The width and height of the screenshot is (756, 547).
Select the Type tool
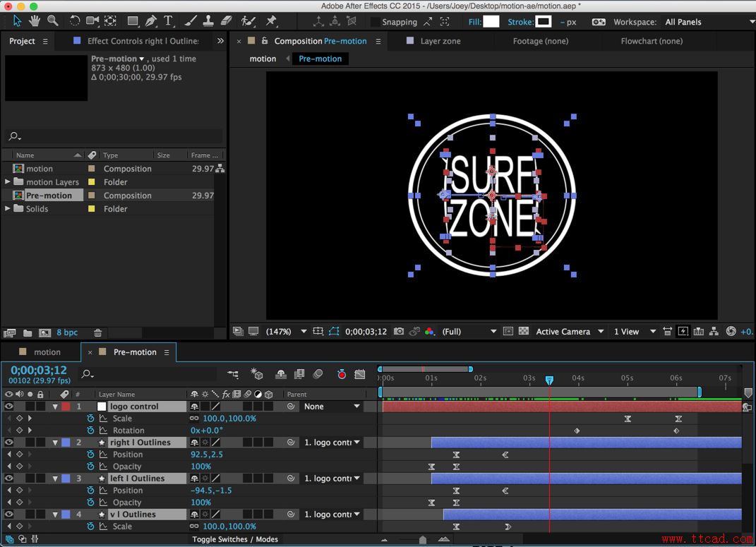click(168, 21)
